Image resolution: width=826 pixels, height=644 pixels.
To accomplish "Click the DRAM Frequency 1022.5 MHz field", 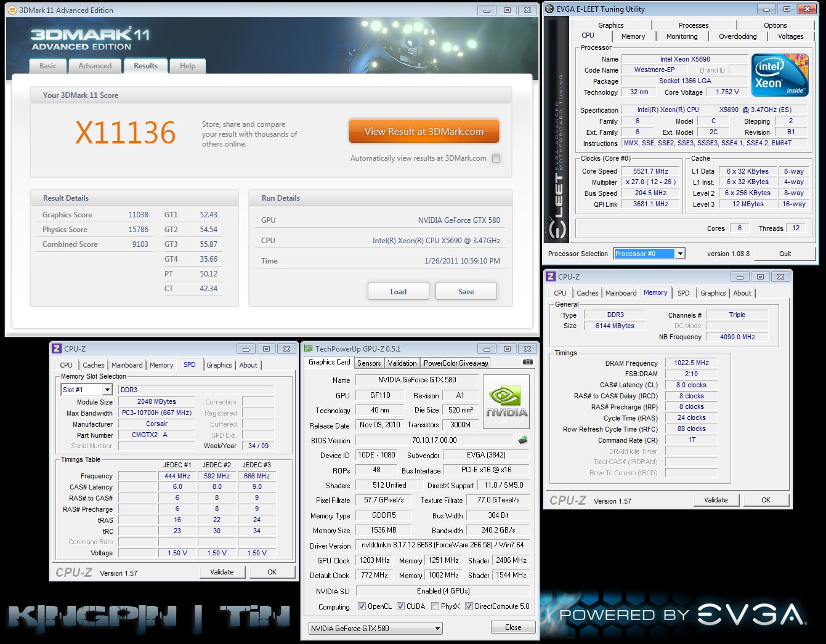I will click(x=691, y=363).
